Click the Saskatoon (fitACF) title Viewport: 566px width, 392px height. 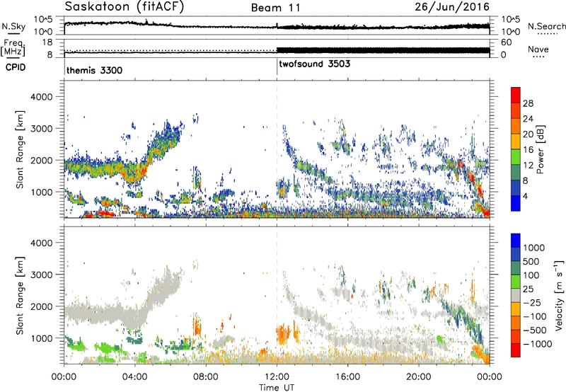(125, 7)
